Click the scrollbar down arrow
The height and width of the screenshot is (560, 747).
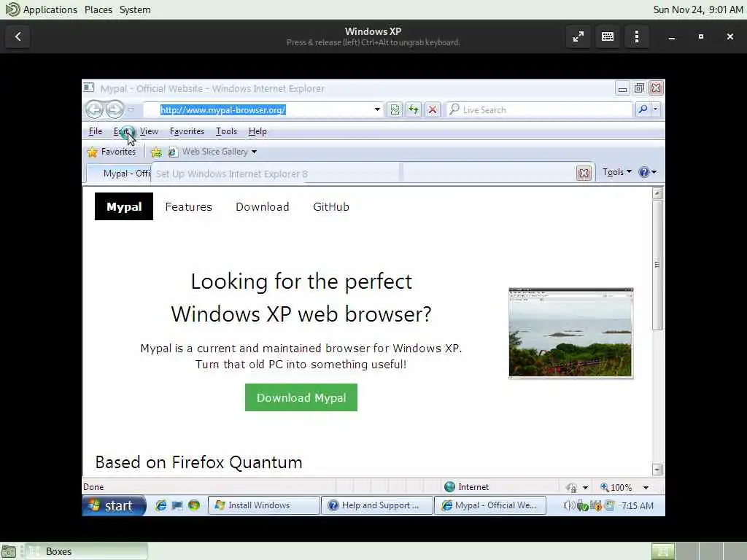(x=657, y=470)
